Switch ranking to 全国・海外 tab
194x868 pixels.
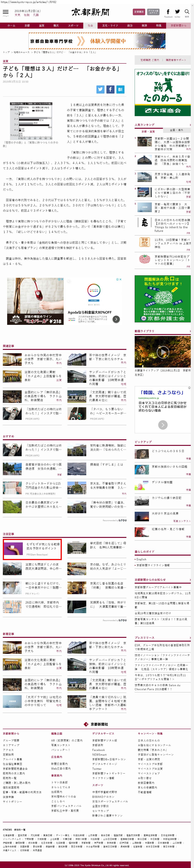(x=176, y=130)
